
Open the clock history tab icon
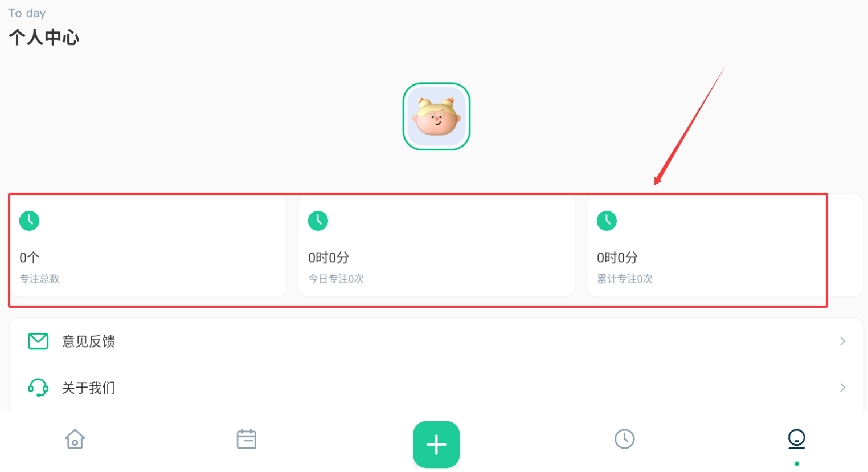[x=625, y=439]
